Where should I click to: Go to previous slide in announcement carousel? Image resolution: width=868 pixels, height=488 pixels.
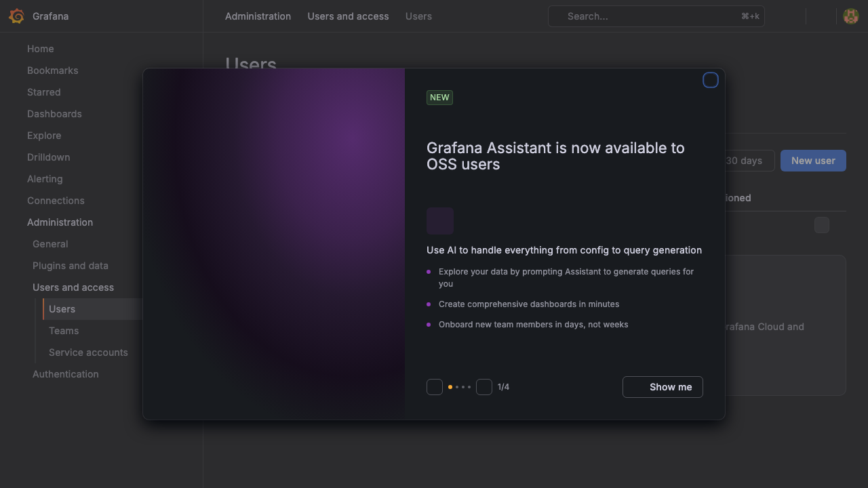(435, 387)
